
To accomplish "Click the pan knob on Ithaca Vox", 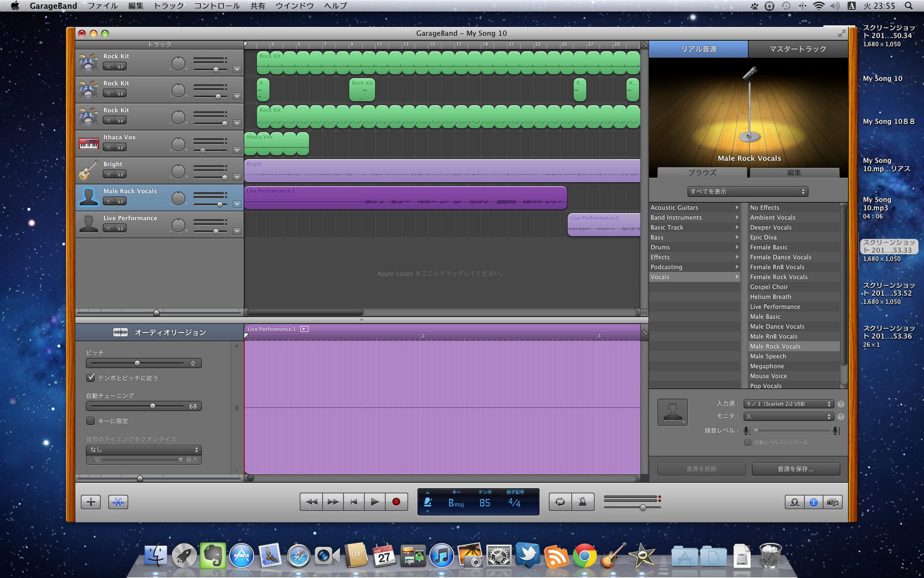I will point(178,144).
